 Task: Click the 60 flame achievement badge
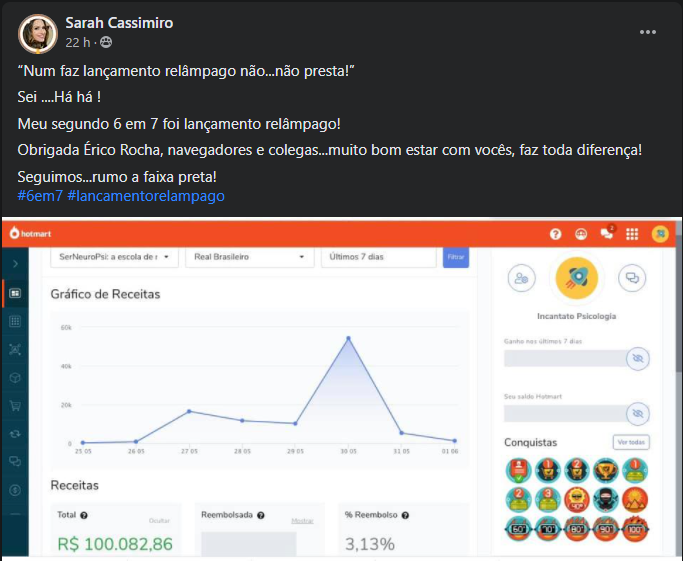(518, 529)
